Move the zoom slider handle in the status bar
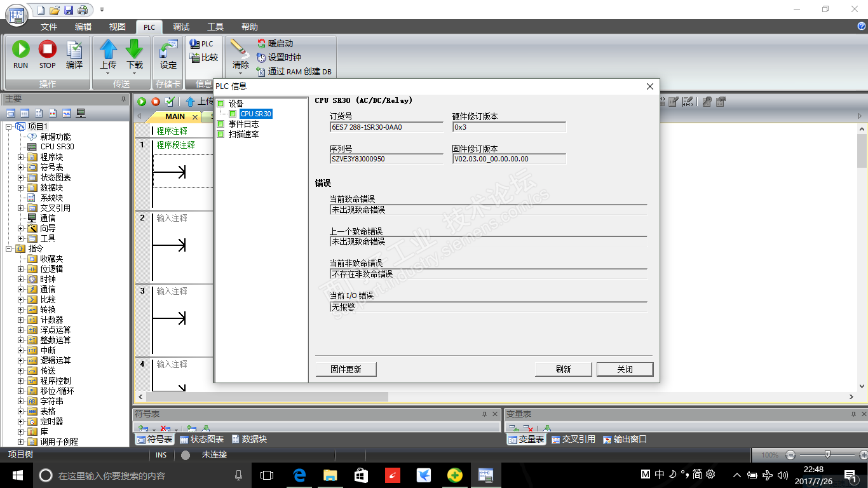This screenshot has width=868, height=488. click(827, 455)
